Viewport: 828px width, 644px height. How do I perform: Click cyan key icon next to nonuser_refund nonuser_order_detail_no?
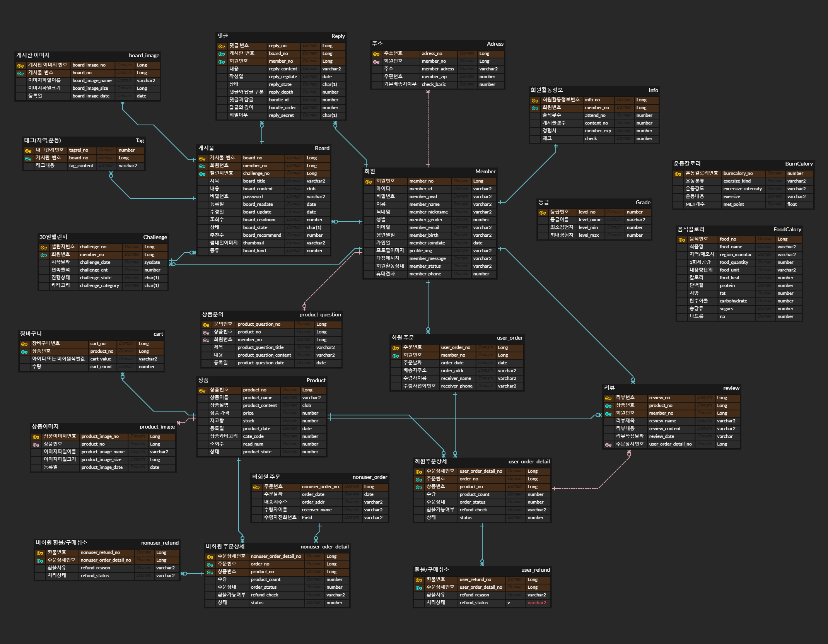(40, 560)
